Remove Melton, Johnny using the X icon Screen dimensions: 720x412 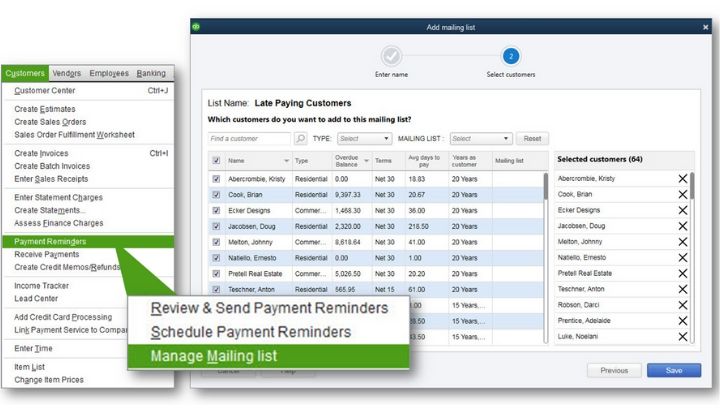point(683,242)
